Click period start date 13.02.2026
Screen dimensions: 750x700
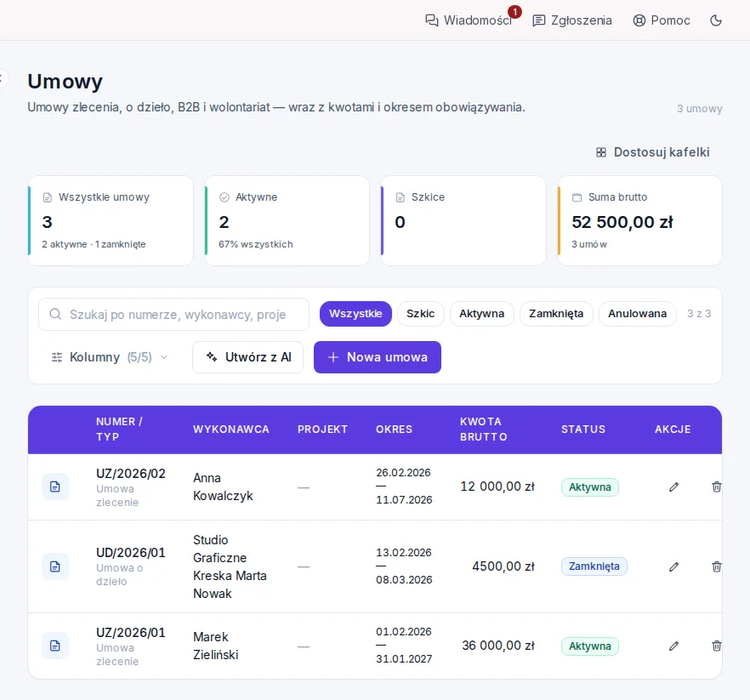(404, 553)
